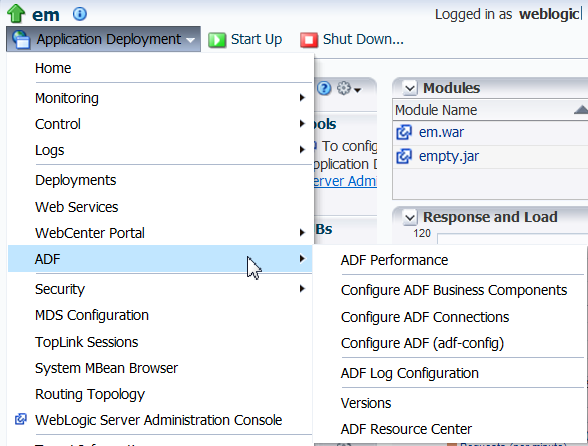Click the Shut Down... button

(x=352, y=39)
